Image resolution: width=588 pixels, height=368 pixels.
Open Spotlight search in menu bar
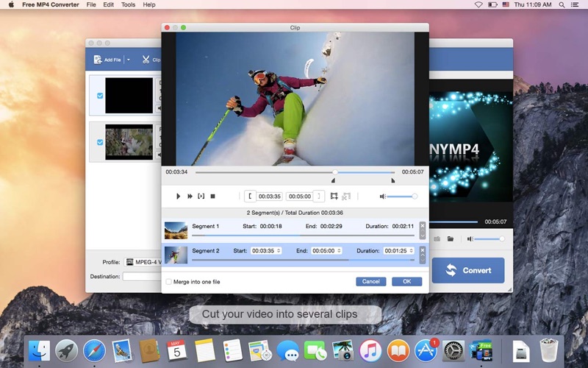pos(562,4)
